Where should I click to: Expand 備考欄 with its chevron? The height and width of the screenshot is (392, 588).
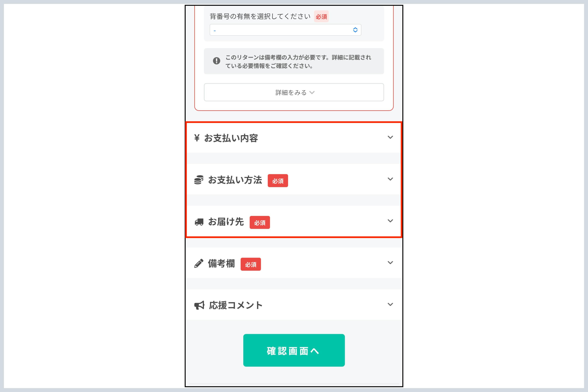point(390,262)
